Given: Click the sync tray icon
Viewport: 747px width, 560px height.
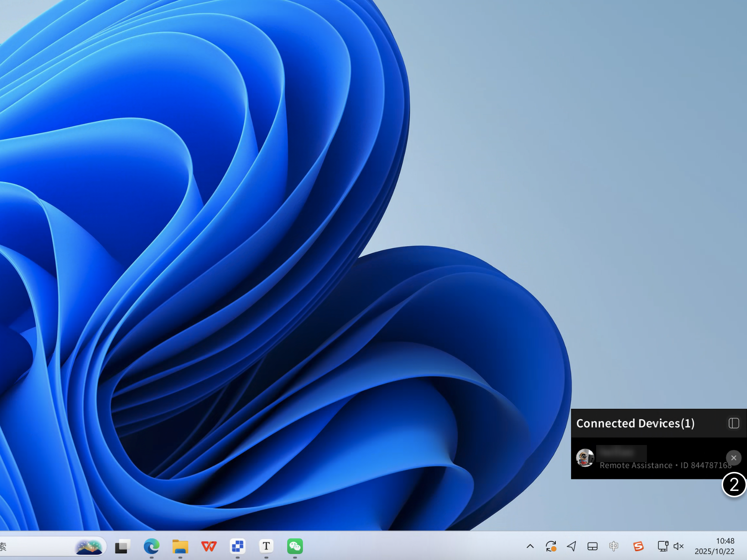Looking at the screenshot, I should [x=551, y=547].
